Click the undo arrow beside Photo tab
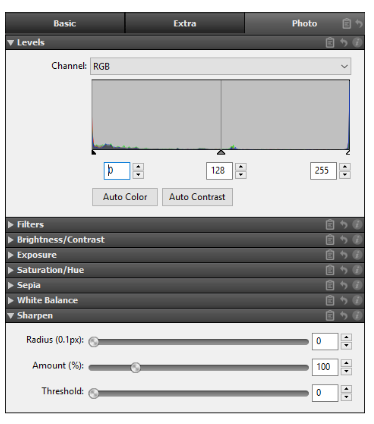The height and width of the screenshot is (424, 374). tap(359, 24)
